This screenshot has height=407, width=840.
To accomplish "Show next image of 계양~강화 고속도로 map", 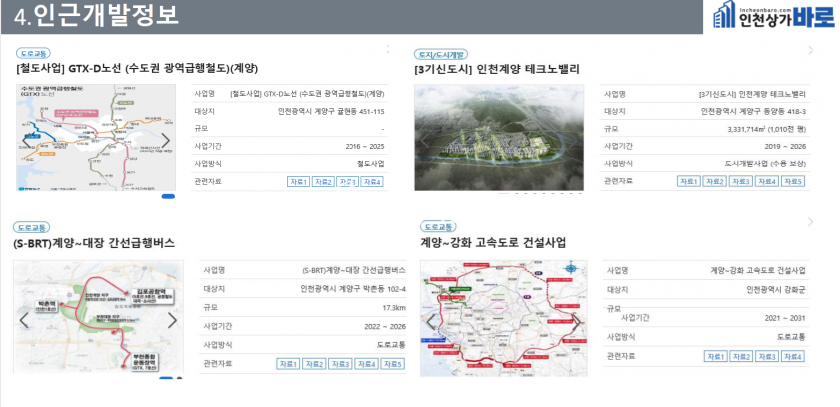I will (x=577, y=320).
